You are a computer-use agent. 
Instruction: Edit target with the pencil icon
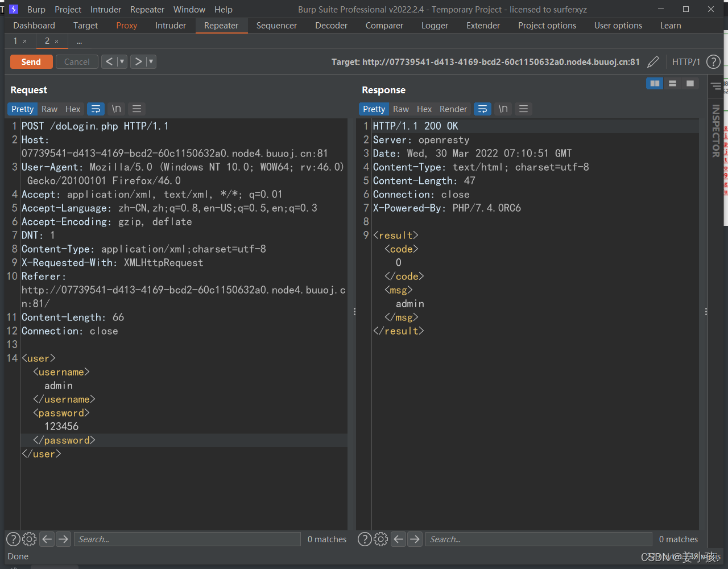653,62
